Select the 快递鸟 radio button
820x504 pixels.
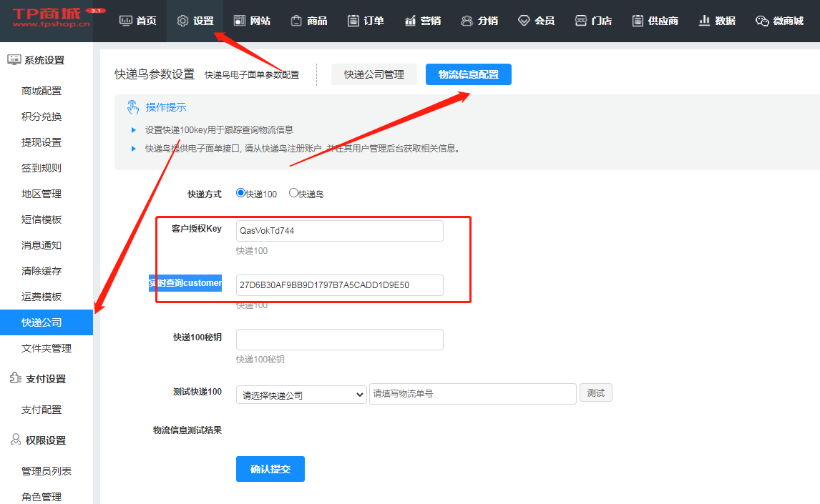pyautogui.click(x=293, y=193)
